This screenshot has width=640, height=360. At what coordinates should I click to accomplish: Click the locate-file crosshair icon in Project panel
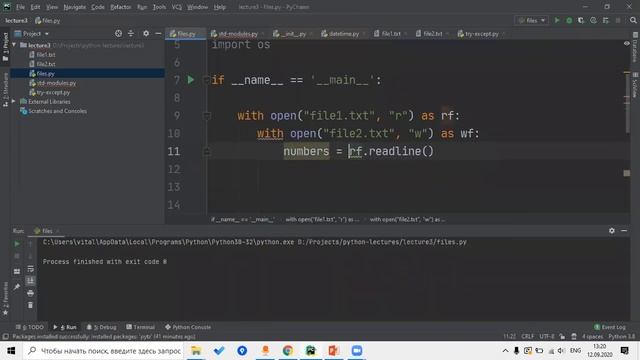tap(118, 33)
